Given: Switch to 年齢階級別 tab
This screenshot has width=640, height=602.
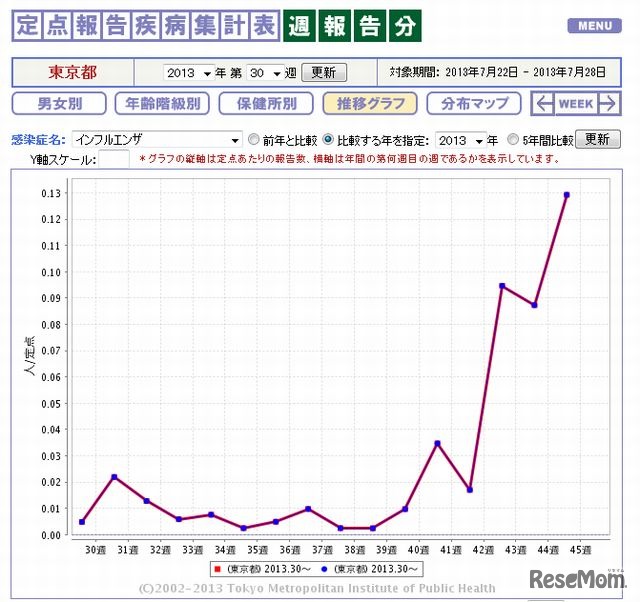Looking at the screenshot, I should point(162,104).
